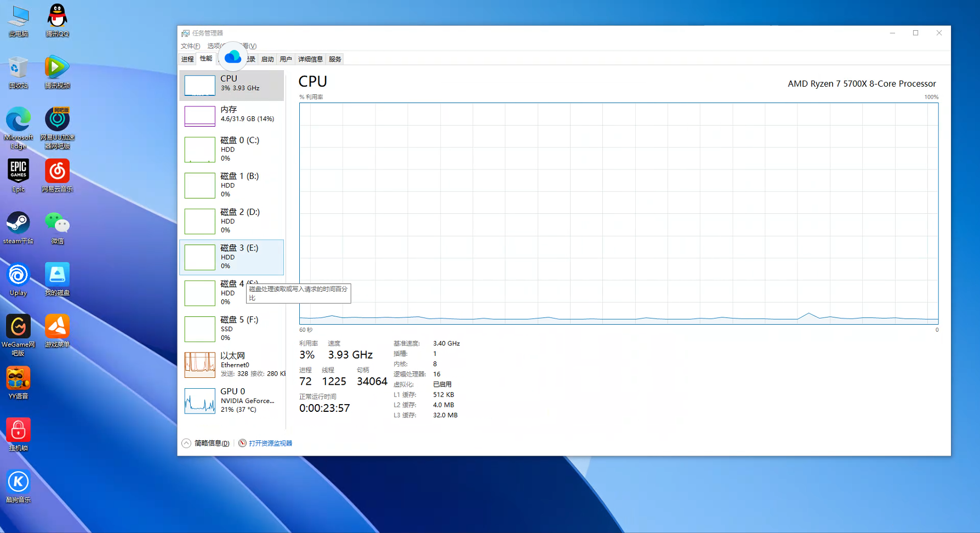Launch 网易UU加速器网吧版 shortcut
The height and width of the screenshot is (533, 980).
[57, 128]
